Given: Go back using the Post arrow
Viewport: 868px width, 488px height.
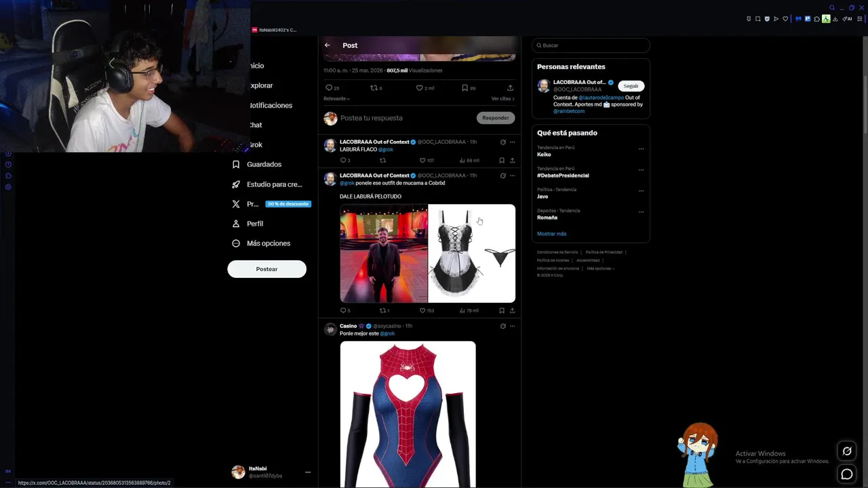Looking at the screenshot, I should (327, 45).
